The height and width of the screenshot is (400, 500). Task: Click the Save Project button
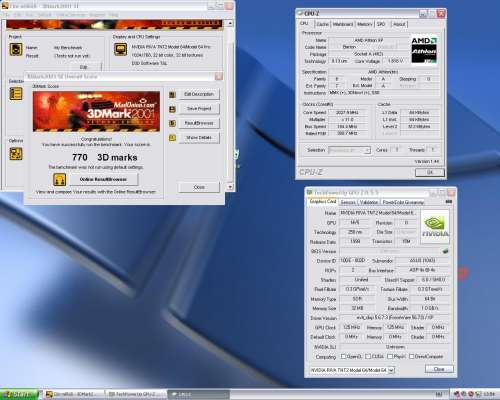click(x=199, y=109)
